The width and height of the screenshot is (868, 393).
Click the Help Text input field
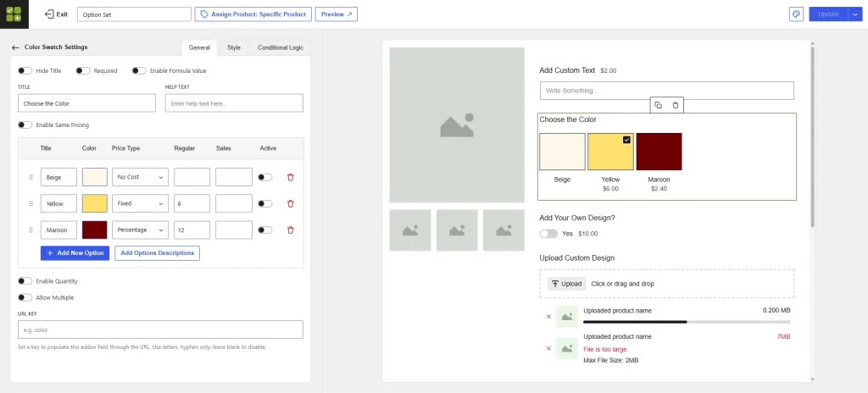click(234, 103)
